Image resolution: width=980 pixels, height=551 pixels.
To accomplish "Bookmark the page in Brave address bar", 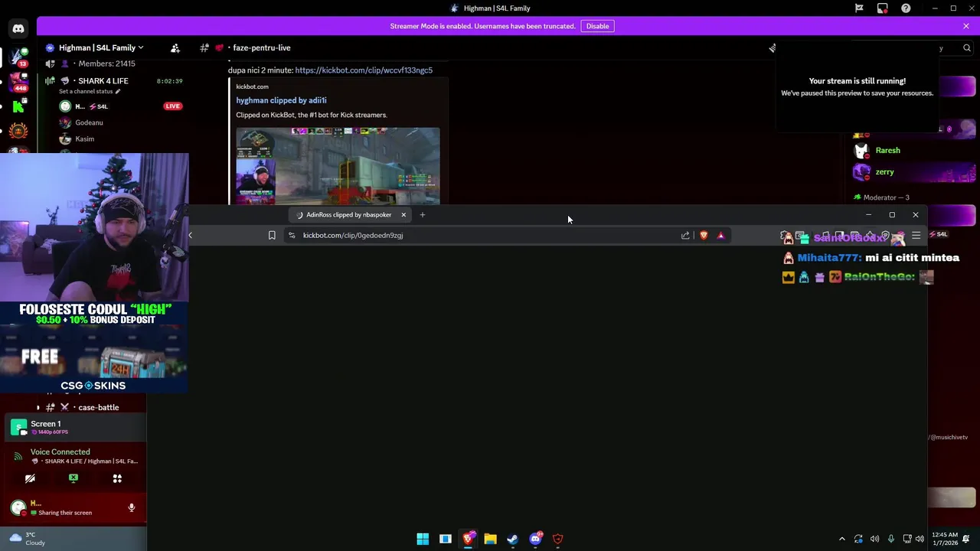I will [x=272, y=236].
